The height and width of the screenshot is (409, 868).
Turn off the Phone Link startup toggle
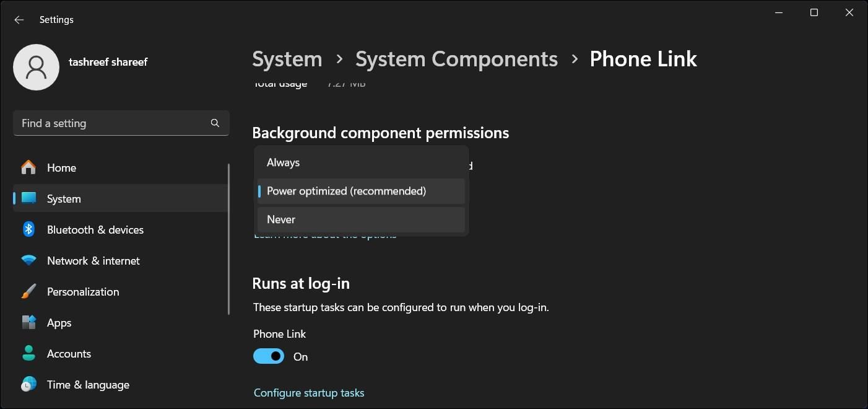coord(269,356)
